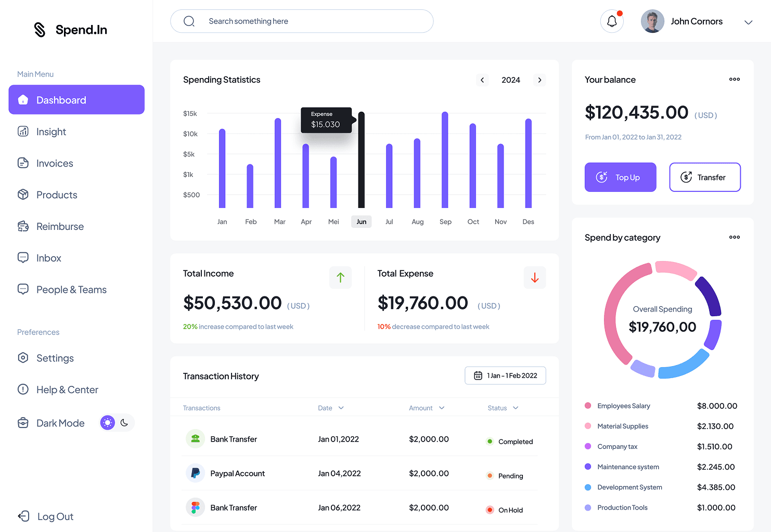Open Spend by category options menu
Viewport: 771px width, 532px height.
pyautogui.click(x=735, y=237)
